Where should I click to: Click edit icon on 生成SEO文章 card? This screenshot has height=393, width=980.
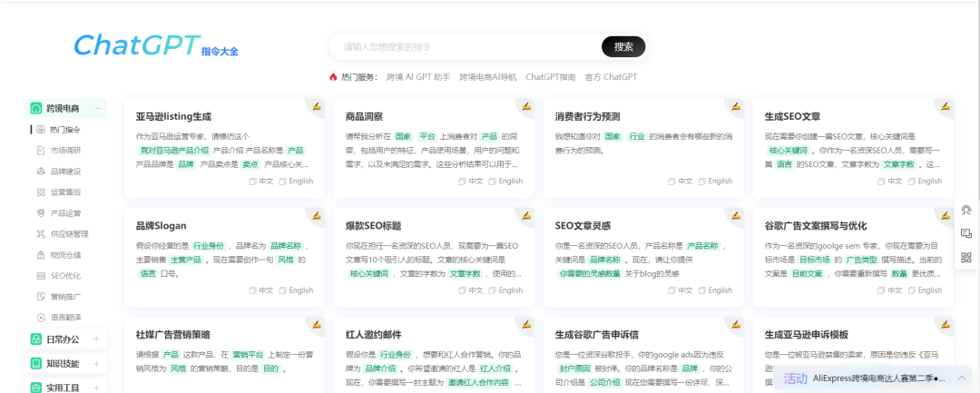click(x=945, y=105)
